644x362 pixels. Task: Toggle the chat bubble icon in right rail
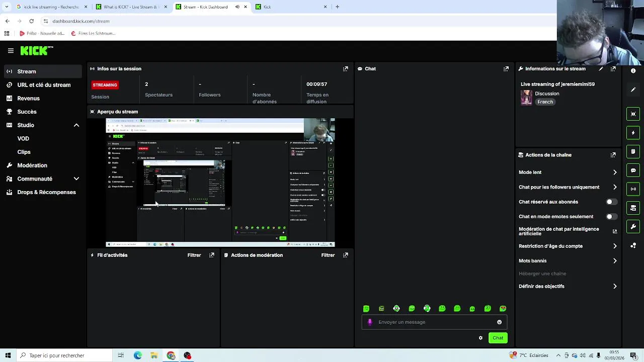(x=633, y=170)
